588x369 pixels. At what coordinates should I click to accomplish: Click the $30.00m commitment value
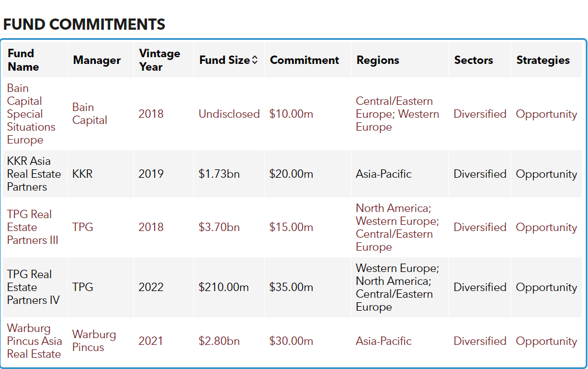291,341
